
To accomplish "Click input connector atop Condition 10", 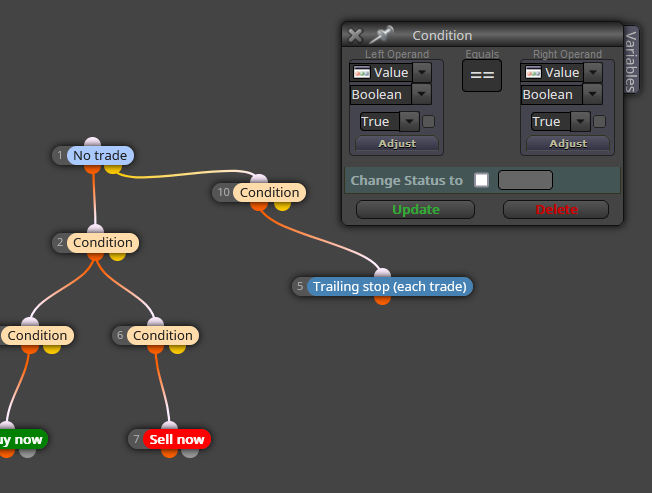I will [259, 179].
